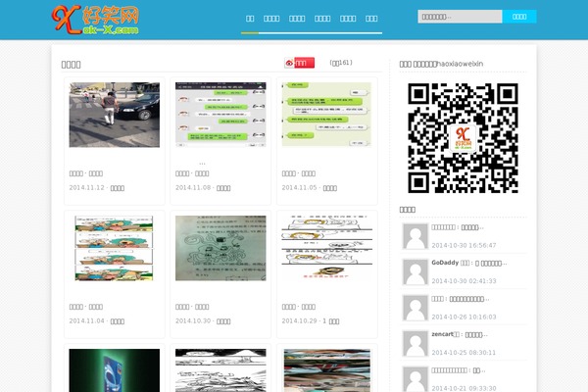Click avatar of comment posted 2014-10-30 16:56:47

click(x=416, y=236)
